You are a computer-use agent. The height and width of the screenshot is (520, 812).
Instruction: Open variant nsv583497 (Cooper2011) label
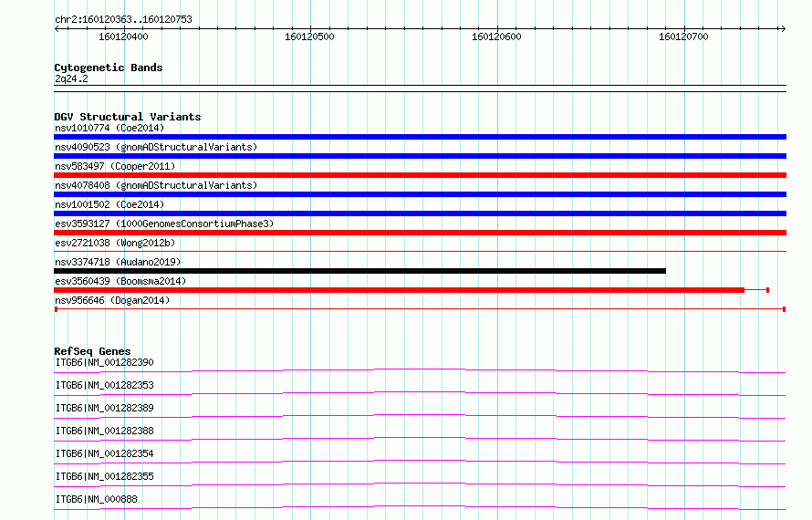115,166
